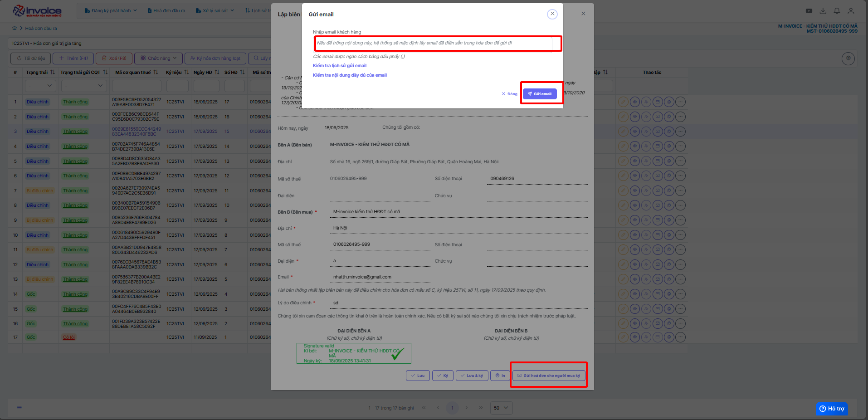
Task: Click the download icon in top bar
Action: (x=823, y=11)
